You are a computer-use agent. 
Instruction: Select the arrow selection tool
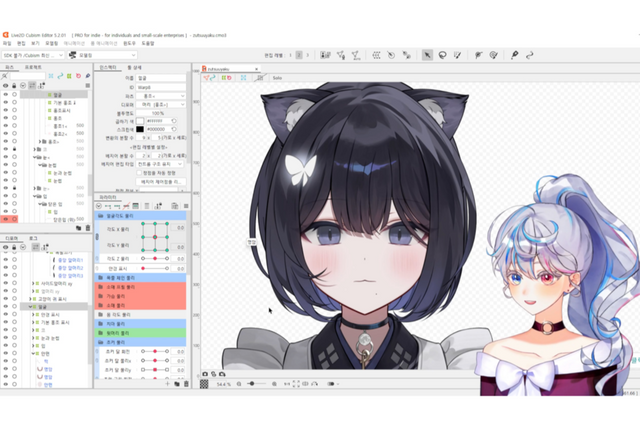[x=427, y=55]
